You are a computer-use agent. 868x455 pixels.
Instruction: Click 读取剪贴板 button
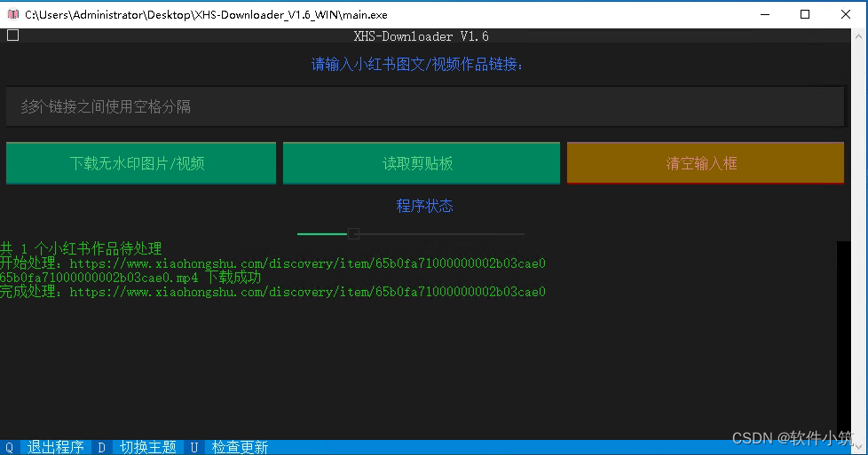pos(421,163)
